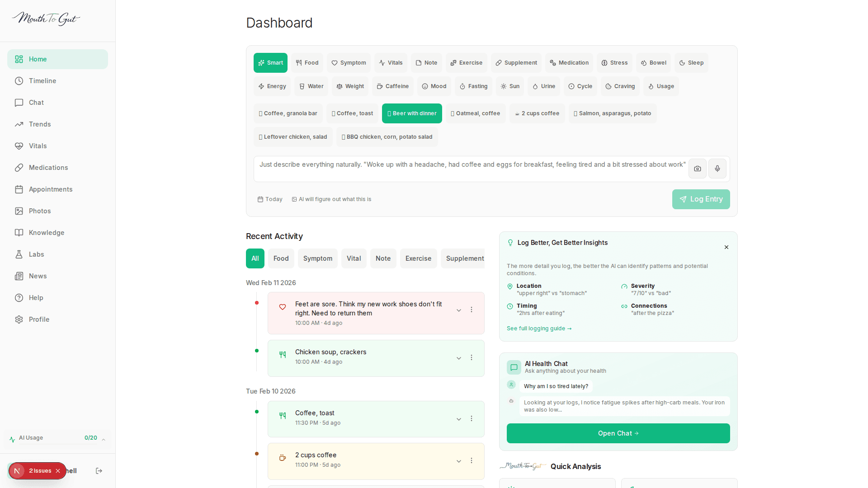Type in the natural language log description field
Viewport: 868px width, 488px height.
pyautogui.click(x=470, y=169)
